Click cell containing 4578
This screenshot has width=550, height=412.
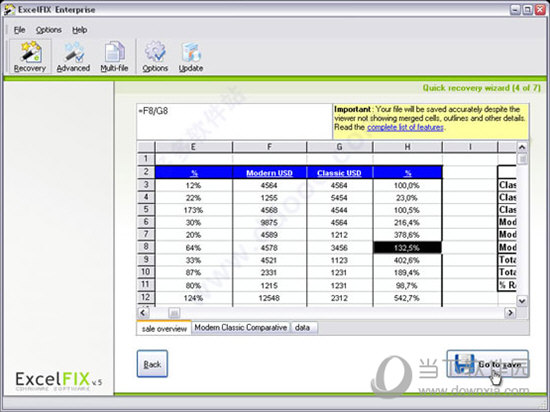coord(269,248)
